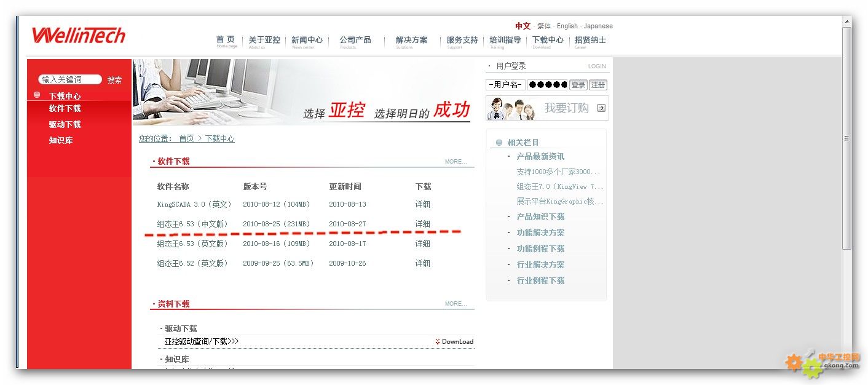Click the 搜索 search button
This screenshot has height=385, width=868.
[x=115, y=80]
